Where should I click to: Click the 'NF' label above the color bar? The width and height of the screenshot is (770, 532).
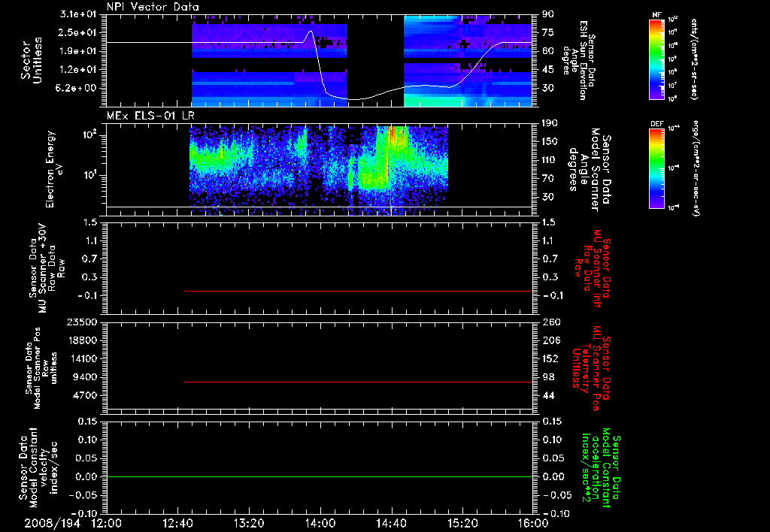(x=656, y=15)
